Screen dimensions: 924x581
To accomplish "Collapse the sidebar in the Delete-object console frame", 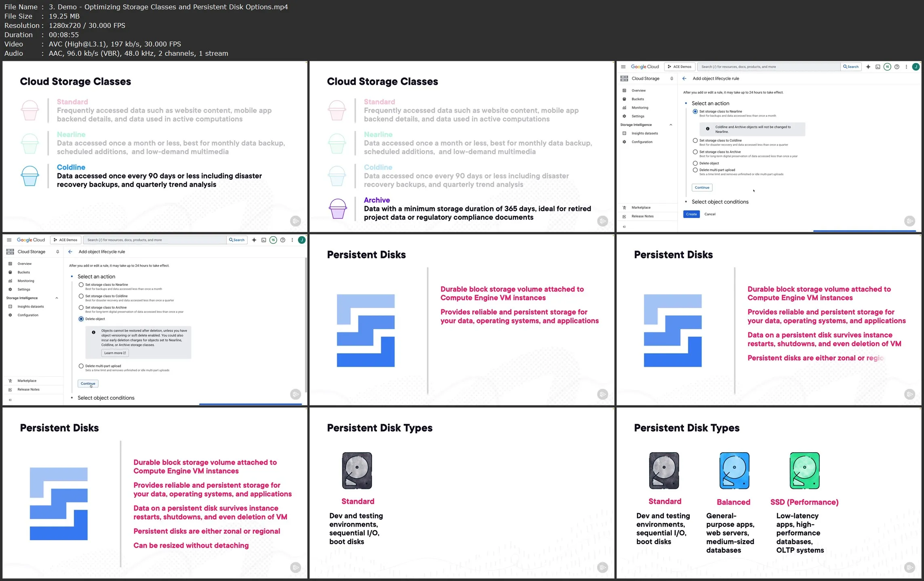I will tap(10, 400).
